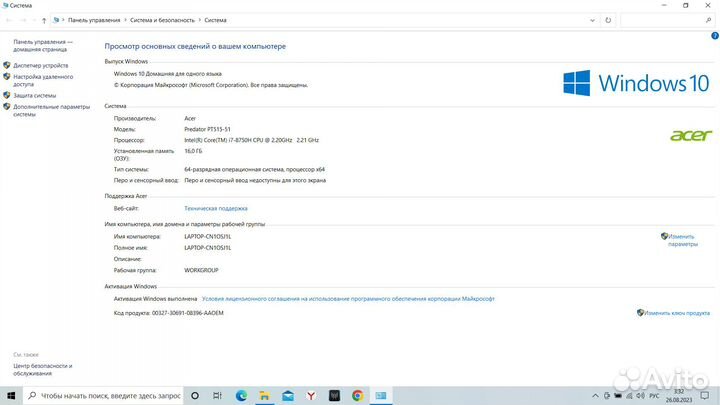The height and width of the screenshot is (405, 720).
Task: Open Cortana circle icon on taskbar
Action: point(195,395)
